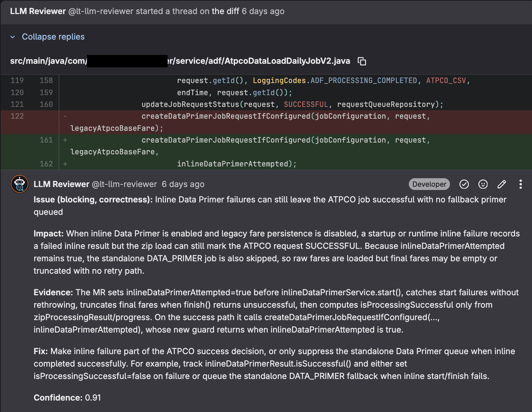The height and width of the screenshot is (412, 532).
Task: Click new line number 159 in the diff
Action: coord(46,93)
